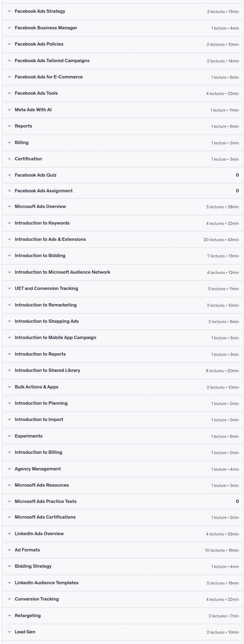
Task: Click the Meta Ads With AI chevron
Action: pyautogui.click(x=9, y=110)
